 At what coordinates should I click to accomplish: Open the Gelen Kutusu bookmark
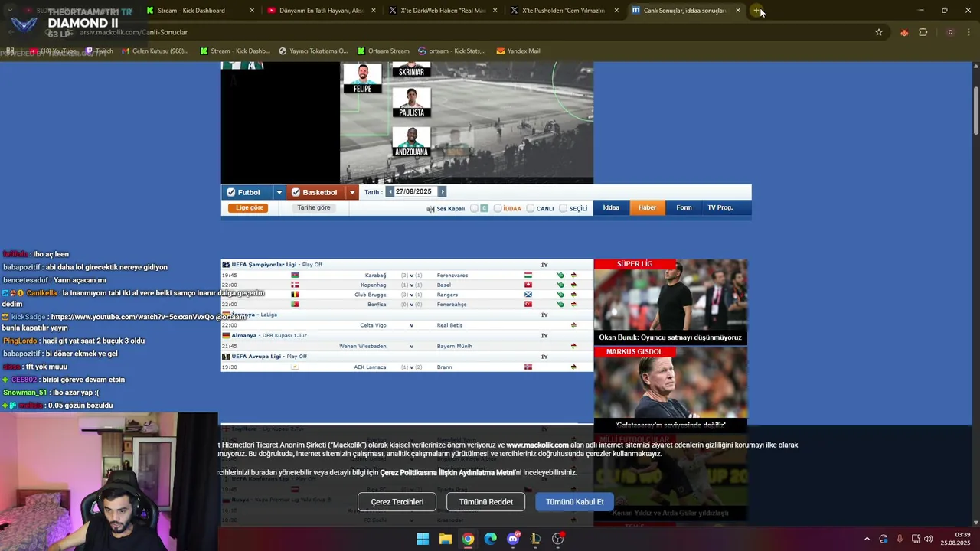155,51
